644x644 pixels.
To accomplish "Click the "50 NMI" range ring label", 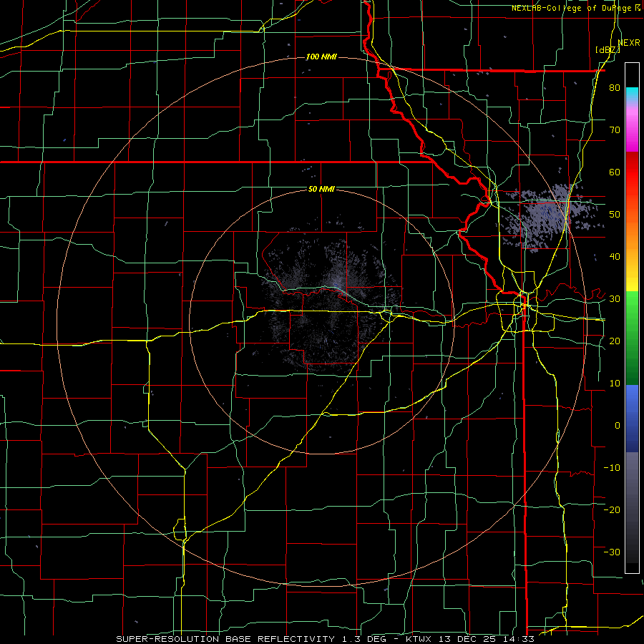I will [x=321, y=190].
